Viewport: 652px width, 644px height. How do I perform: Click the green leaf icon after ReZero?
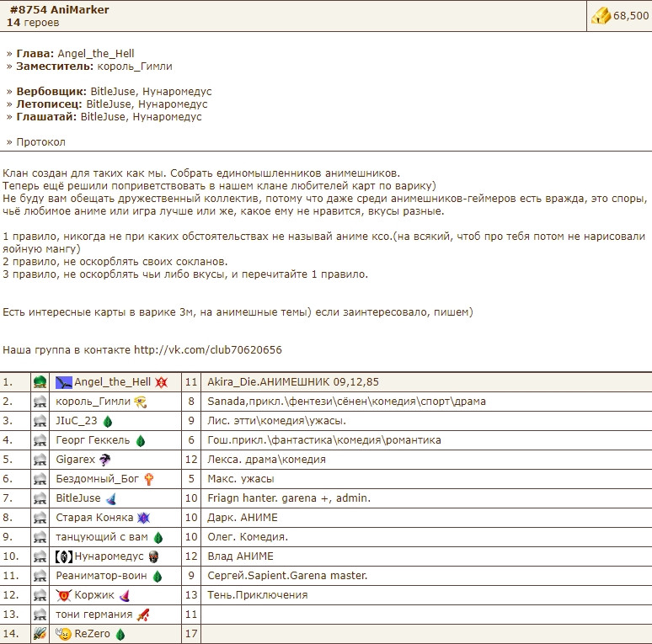120,635
